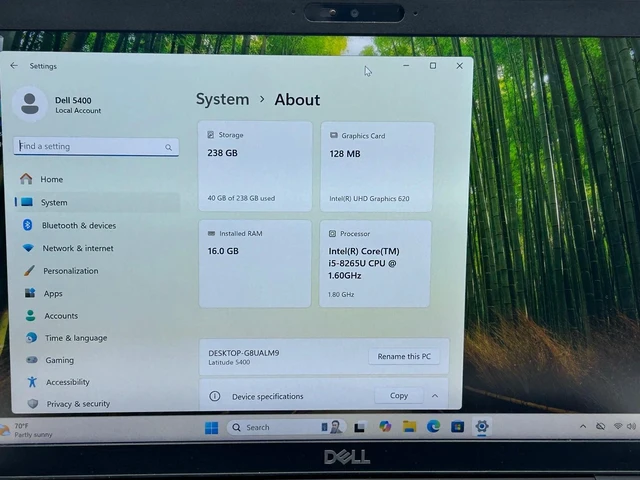
Task: Click the Network wifi icon in sidebar
Action: [x=28, y=248]
